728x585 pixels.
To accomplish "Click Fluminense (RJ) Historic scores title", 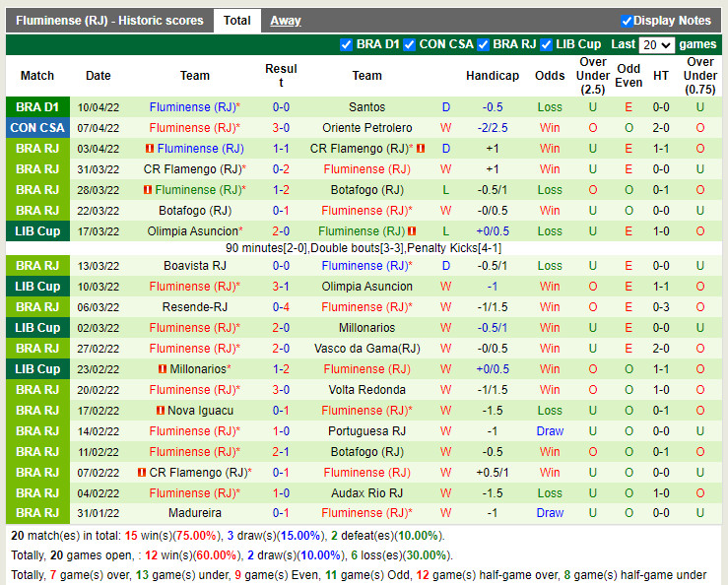I will [109, 21].
